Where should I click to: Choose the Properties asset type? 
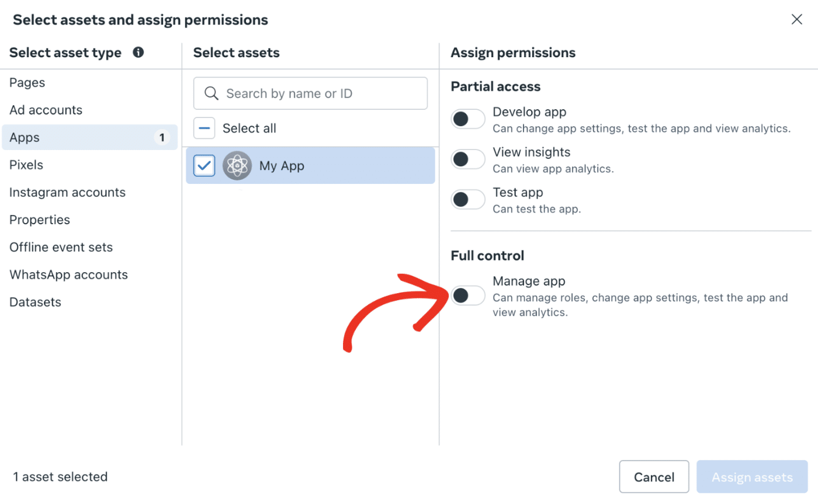click(x=39, y=220)
